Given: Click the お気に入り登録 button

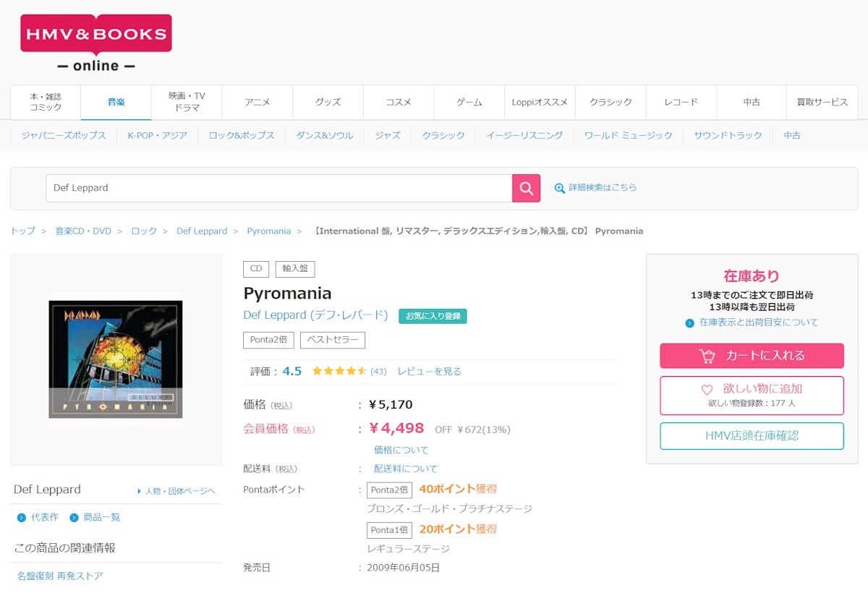Looking at the screenshot, I should tap(433, 316).
